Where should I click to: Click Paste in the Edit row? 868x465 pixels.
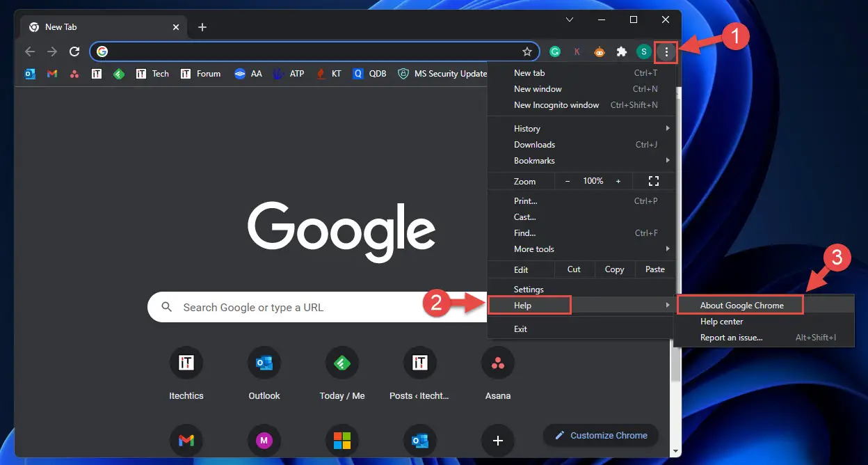(x=654, y=269)
